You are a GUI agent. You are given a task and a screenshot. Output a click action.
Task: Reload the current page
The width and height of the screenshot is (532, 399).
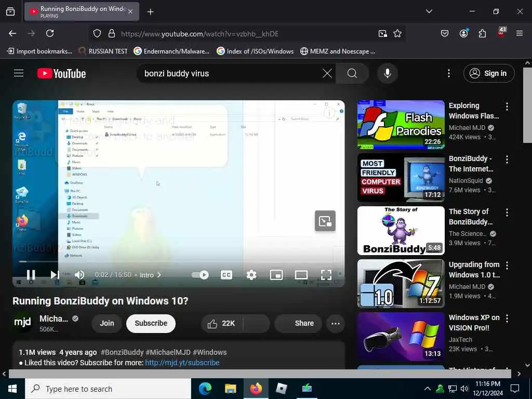pyautogui.click(x=50, y=33)
